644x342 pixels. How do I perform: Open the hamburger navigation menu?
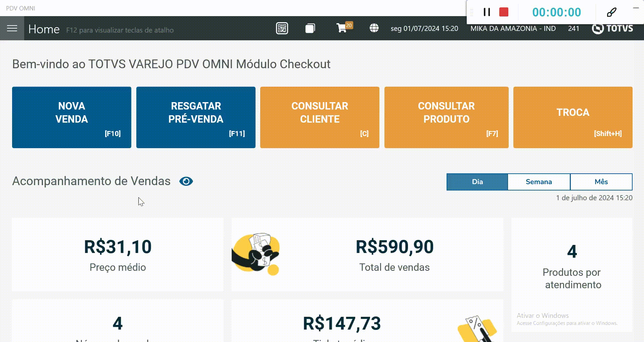12,29
